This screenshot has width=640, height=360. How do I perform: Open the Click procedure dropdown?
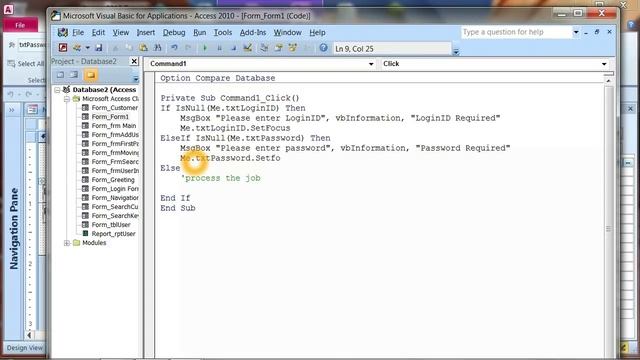604,64
